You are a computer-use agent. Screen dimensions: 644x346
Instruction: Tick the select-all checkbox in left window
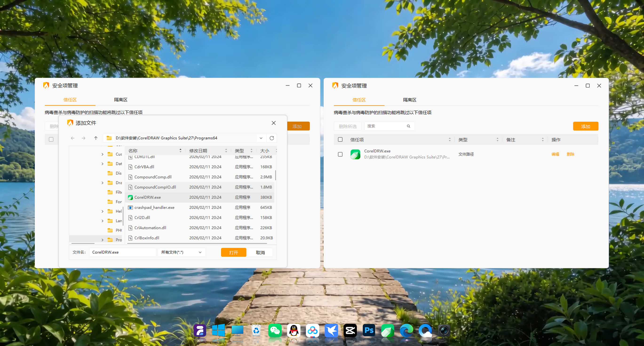click(x=51, y=139)
